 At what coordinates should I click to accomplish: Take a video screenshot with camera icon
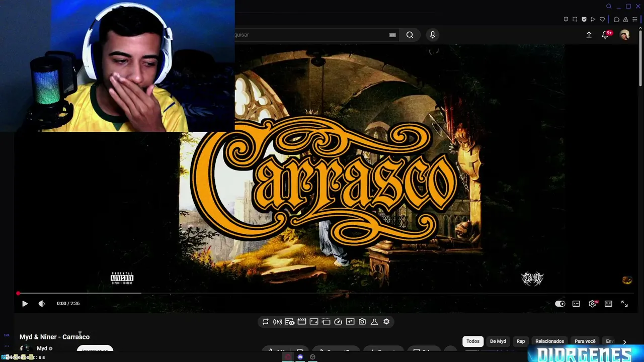[x=362, y=322]
